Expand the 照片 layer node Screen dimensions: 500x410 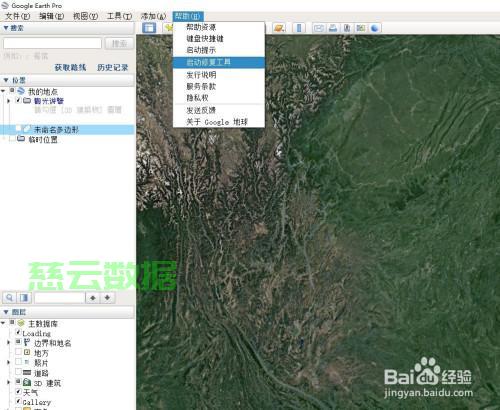9,362
